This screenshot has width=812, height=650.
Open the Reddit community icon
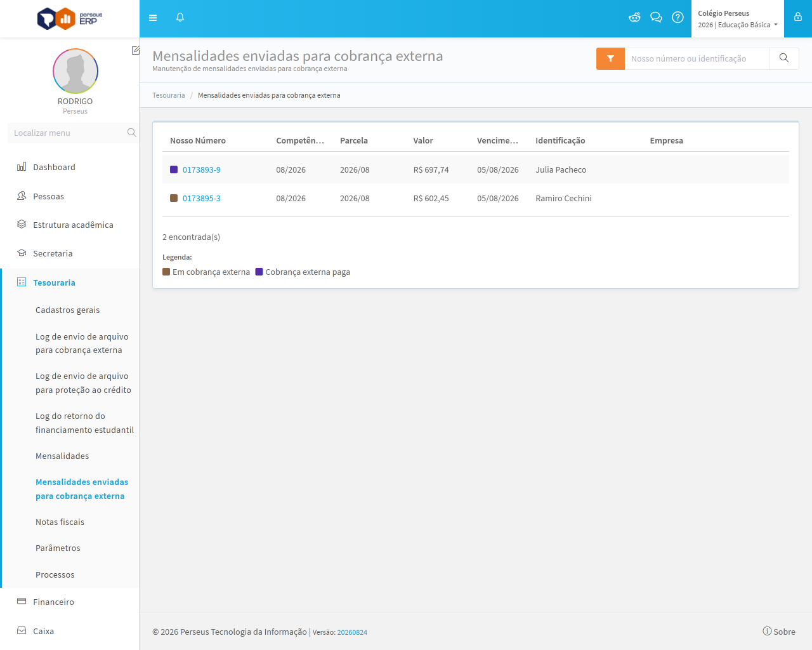tap(634, 18)
